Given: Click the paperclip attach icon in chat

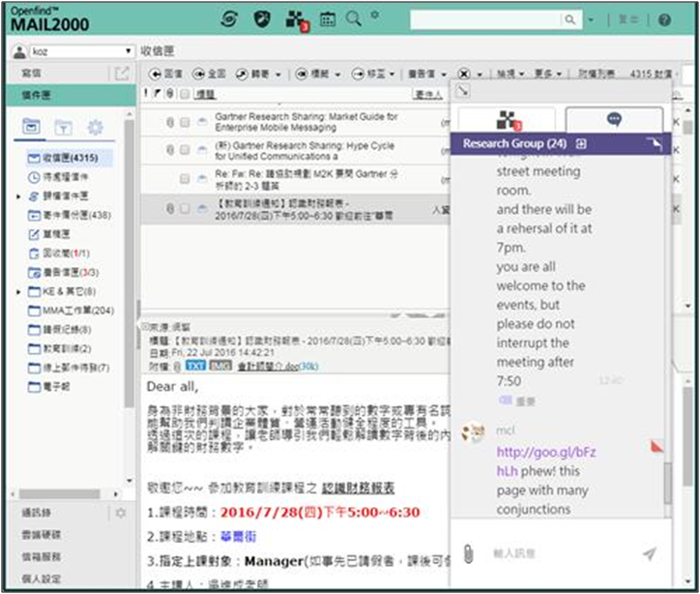Looking at the screenshot, I should pos(468,553).
